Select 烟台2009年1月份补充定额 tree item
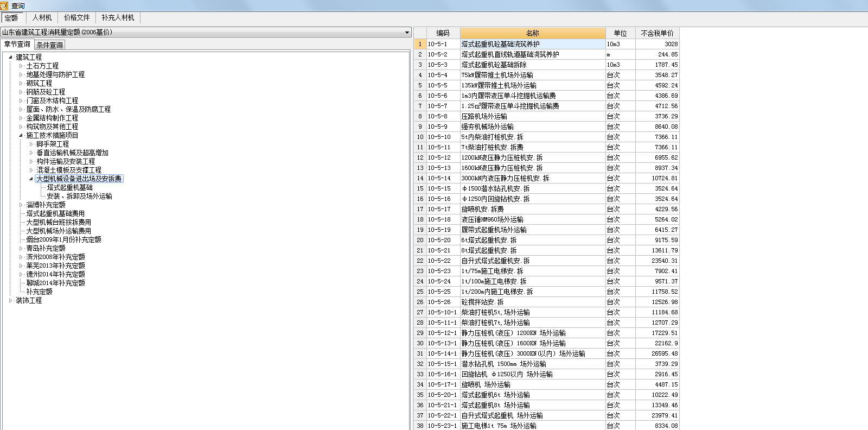 pyautogui.click(x=63, y=239)
